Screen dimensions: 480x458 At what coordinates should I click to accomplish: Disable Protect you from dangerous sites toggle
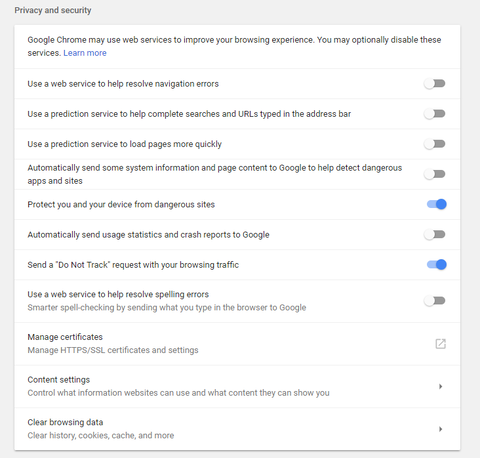[x=437, y=204]
